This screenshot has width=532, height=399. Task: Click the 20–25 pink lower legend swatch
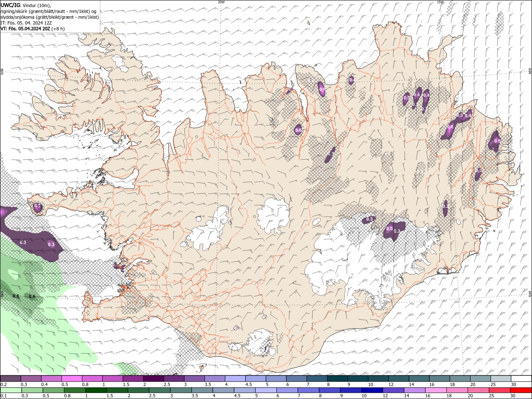pyautogui.click(x=478, y=390)
